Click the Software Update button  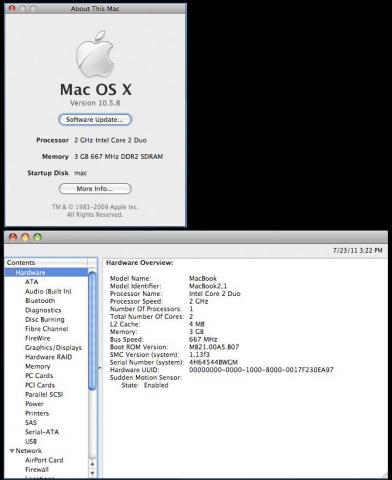point(95,120)
